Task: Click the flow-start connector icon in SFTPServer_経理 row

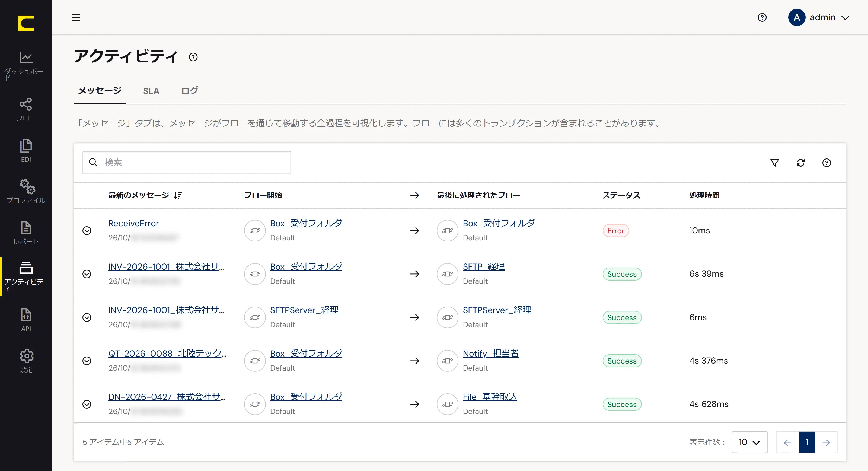Action: click(x=255, y=317)
